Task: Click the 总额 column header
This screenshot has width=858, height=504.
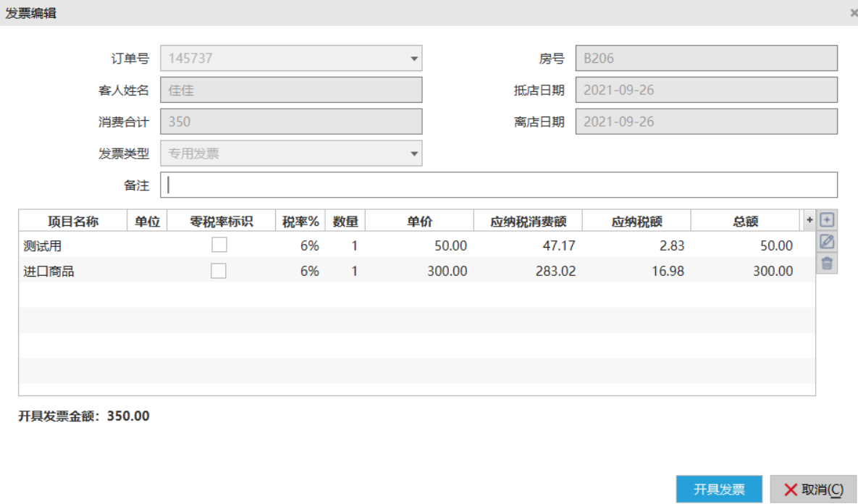Action: 745,222
